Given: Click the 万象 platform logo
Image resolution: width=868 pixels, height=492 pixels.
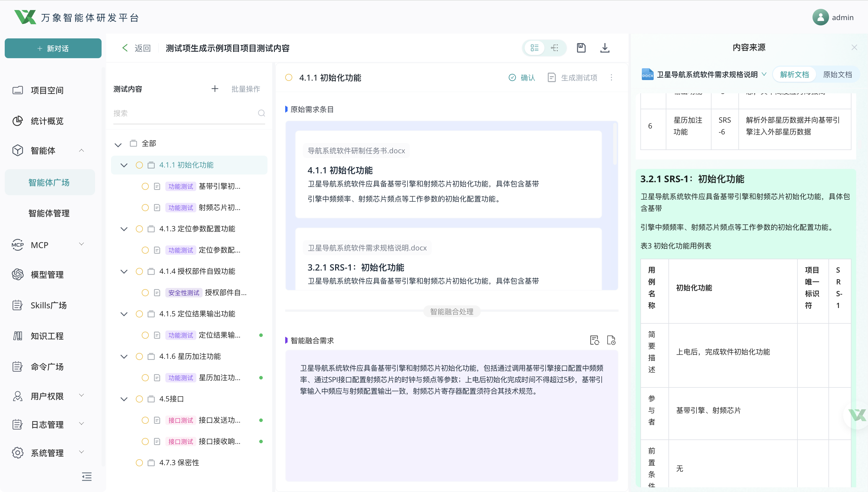Looking at the screenshot, I should coord(25,17).
